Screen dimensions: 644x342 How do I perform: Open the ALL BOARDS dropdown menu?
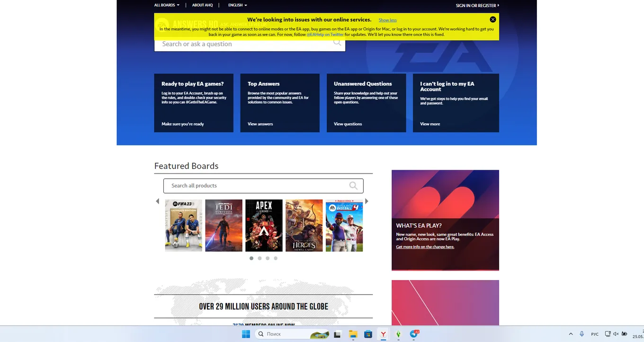[167, 5]
